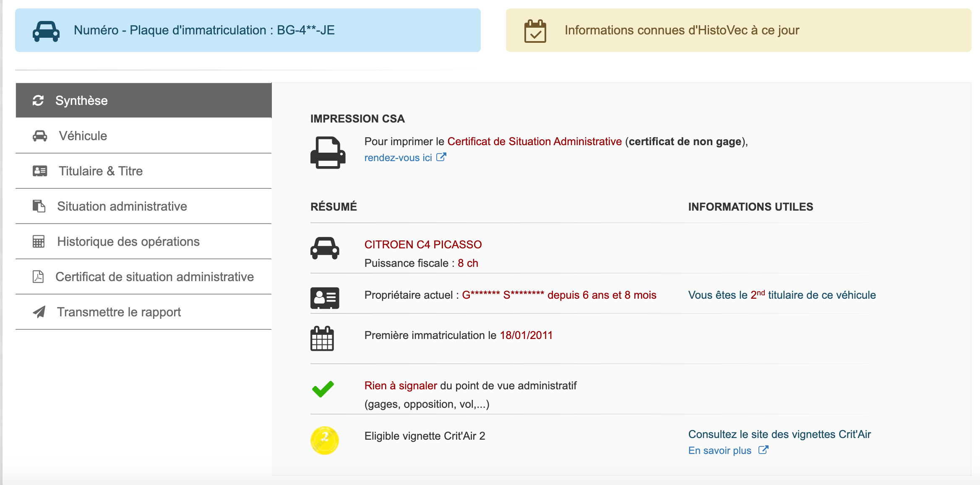Click the yellow Crit'Air 2 vignette badge

click(x=324, y=440)
